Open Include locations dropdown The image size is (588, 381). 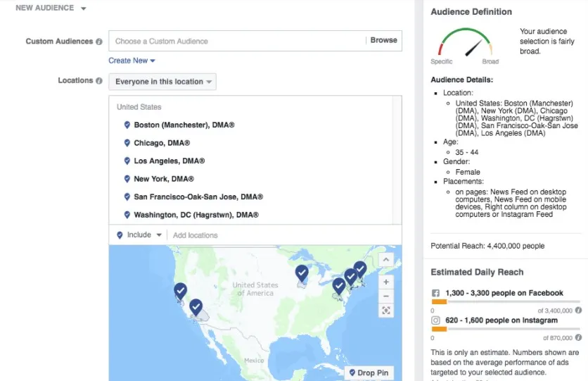pyautogui.click(x=139, y=235)
